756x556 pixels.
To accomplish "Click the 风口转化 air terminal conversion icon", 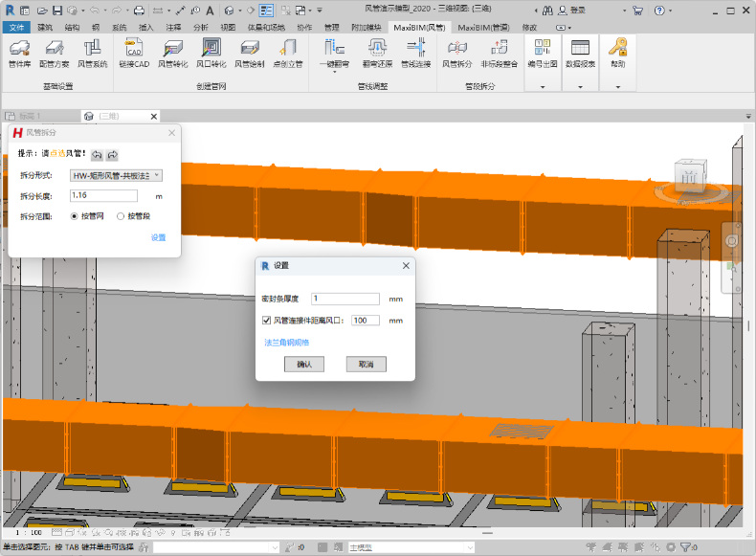I will (x=211, y=52).
